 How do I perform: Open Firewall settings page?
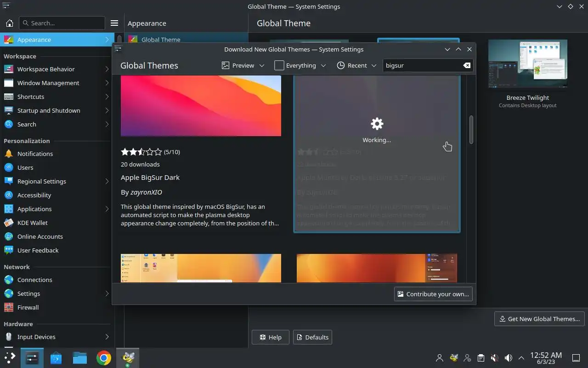tap(57, 307)
